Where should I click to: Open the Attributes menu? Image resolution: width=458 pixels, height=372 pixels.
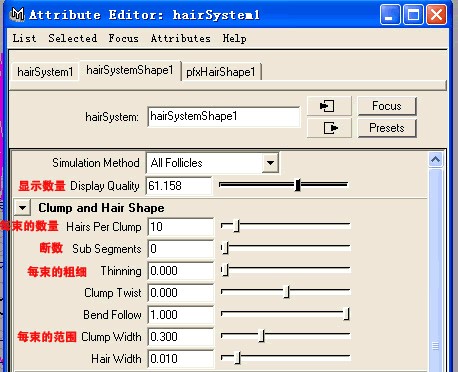(x=180, y=38)
